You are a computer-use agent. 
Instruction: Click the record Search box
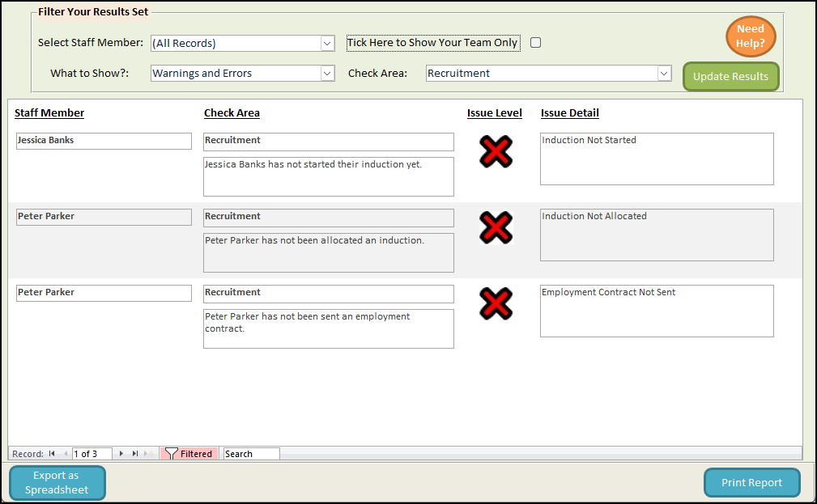click(x=251, y=454)
